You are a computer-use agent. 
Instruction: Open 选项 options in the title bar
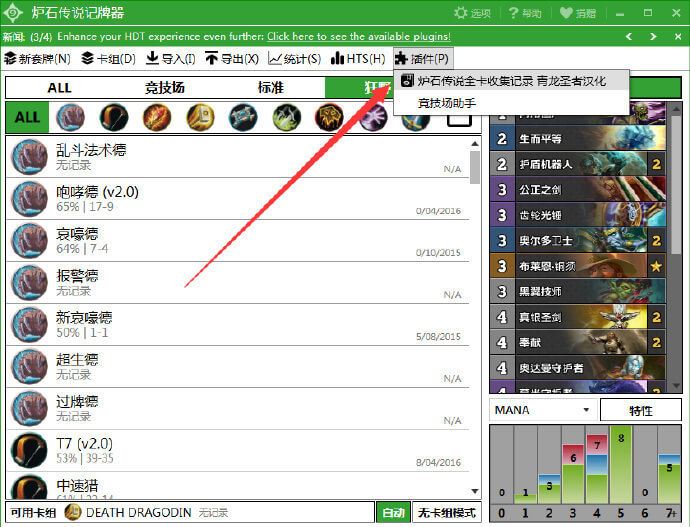pos(473,13)
